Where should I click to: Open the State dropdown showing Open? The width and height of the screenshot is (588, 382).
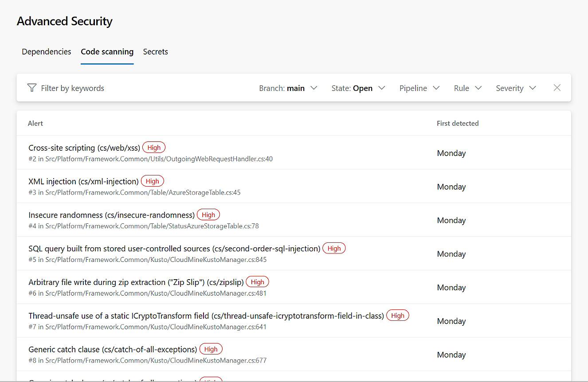coord(358,88)
